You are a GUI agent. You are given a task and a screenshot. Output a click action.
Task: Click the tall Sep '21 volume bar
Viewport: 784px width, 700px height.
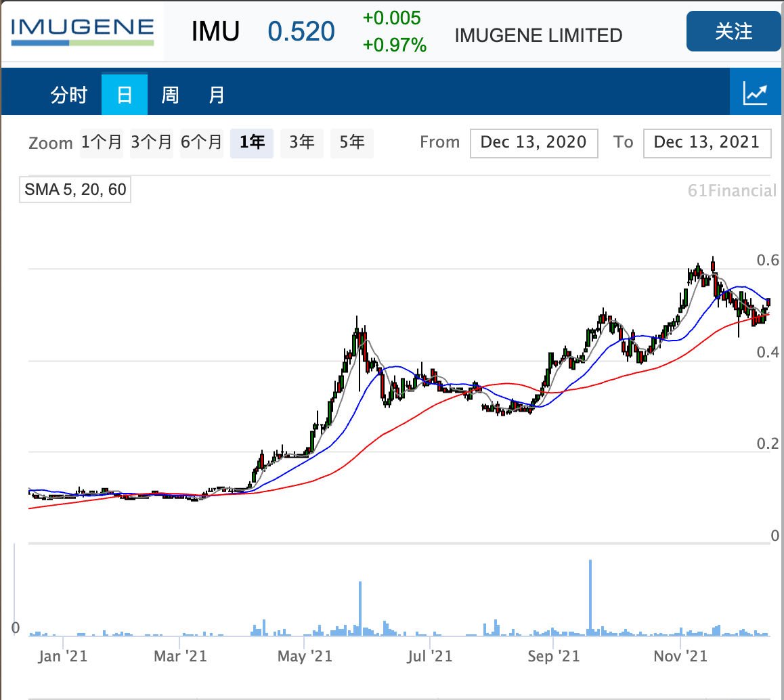[590, 598]
